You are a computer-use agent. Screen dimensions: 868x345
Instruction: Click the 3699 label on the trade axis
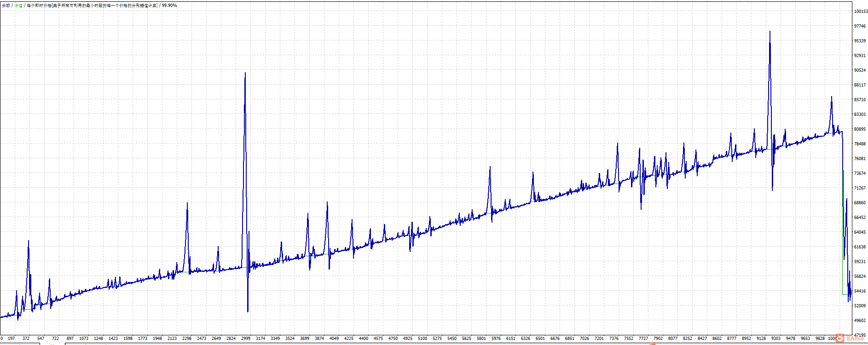pyautogui.click(x=305, y=339)
